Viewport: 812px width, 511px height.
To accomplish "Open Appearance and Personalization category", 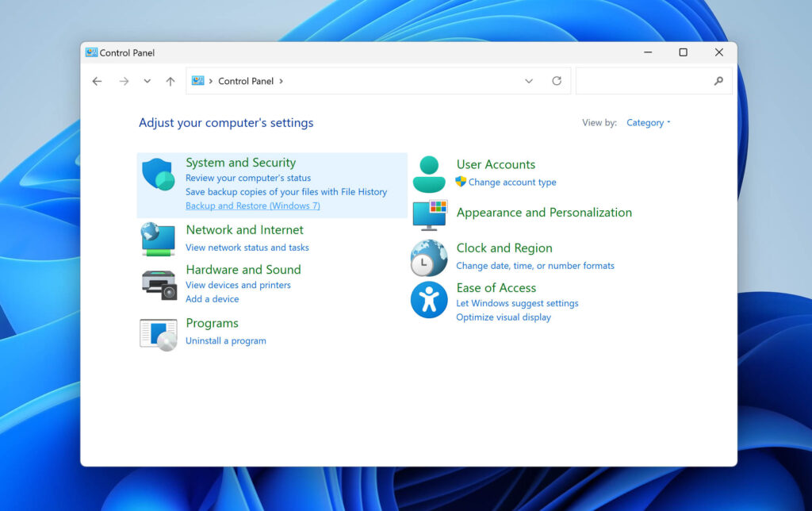I will [544, 213].
